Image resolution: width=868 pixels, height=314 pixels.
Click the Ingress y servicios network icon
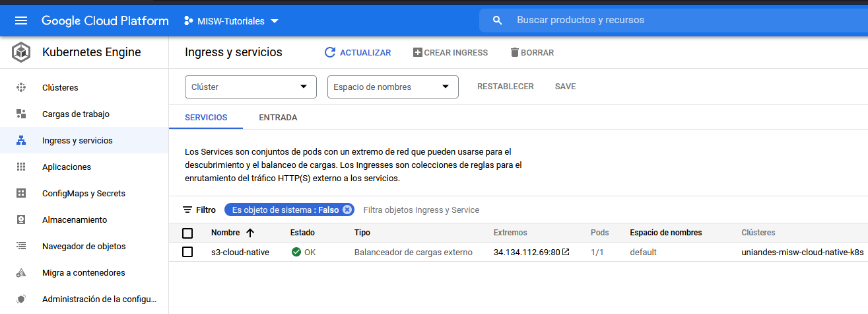(21, 140)
